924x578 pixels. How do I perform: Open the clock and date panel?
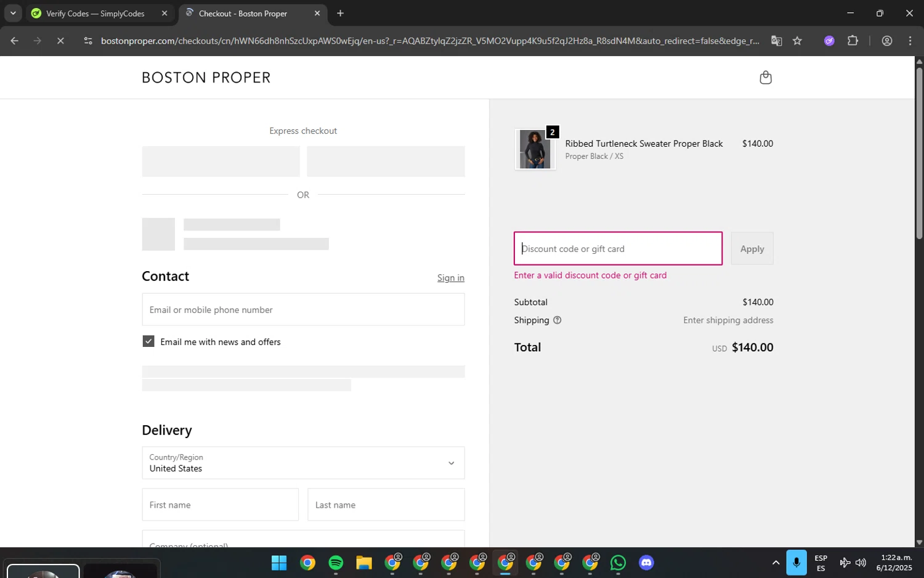tap(894, 563)
